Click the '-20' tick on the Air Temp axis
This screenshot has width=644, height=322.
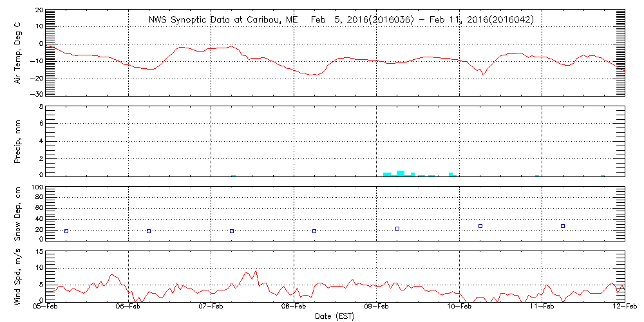tap(38, 78)
